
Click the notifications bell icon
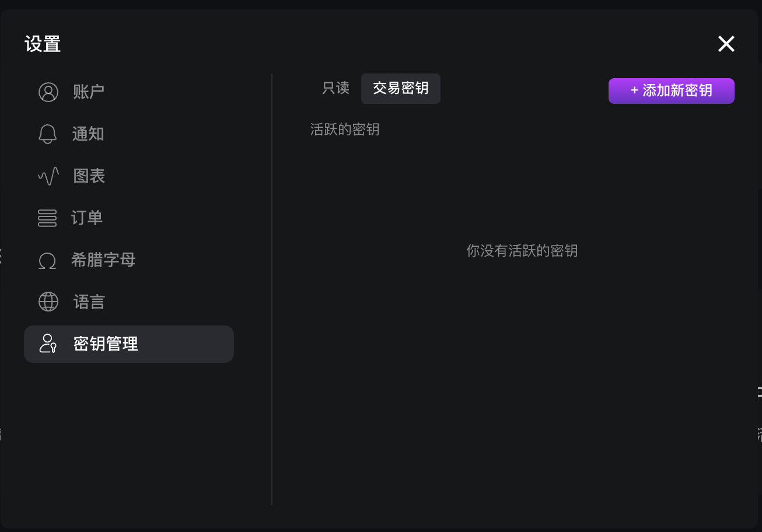pyautogui.click(x=48, y=134)
